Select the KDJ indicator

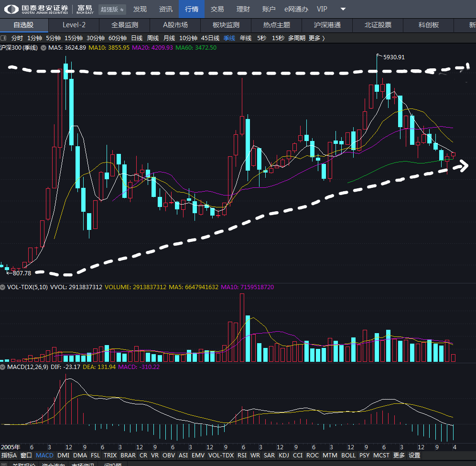pos(284,455)
